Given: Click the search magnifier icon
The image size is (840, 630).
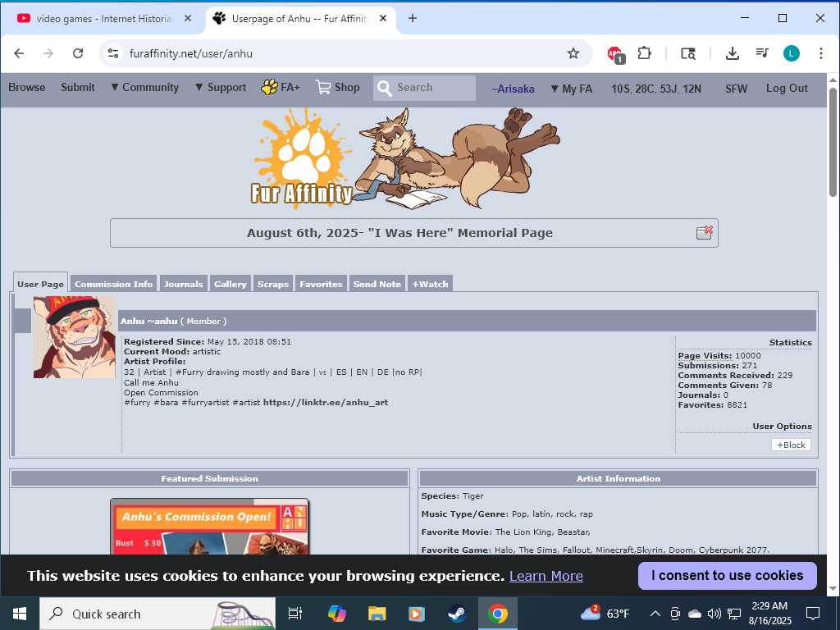Looking at the screenshot, I should [x=384, y=88].
